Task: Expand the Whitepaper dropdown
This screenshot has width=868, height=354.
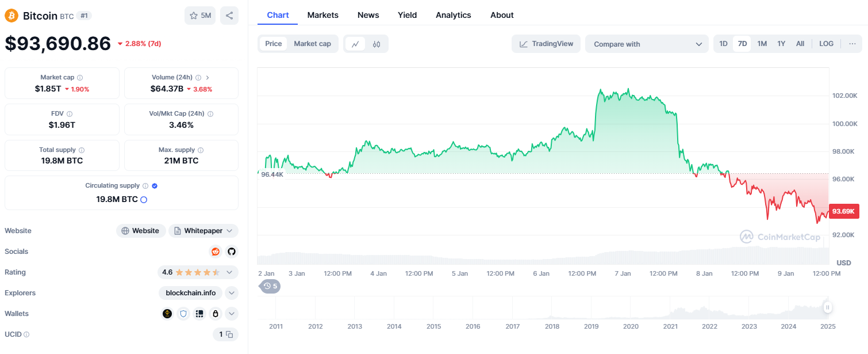Action: pos(203,231)
